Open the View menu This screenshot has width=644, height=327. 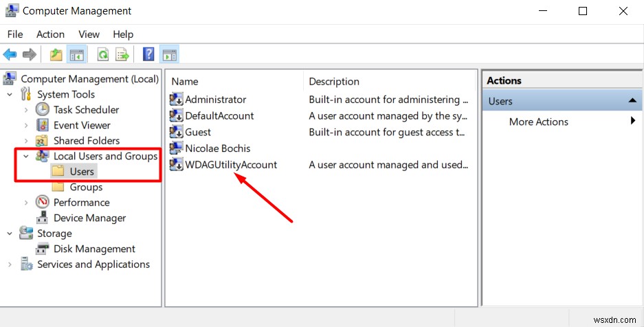pos(89,34)
